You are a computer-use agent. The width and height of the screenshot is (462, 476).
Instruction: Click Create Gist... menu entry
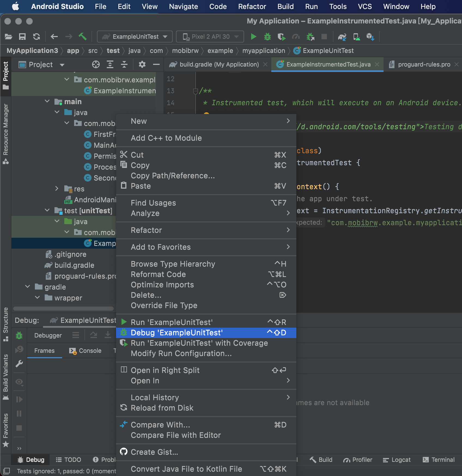(x=206, y=452)
